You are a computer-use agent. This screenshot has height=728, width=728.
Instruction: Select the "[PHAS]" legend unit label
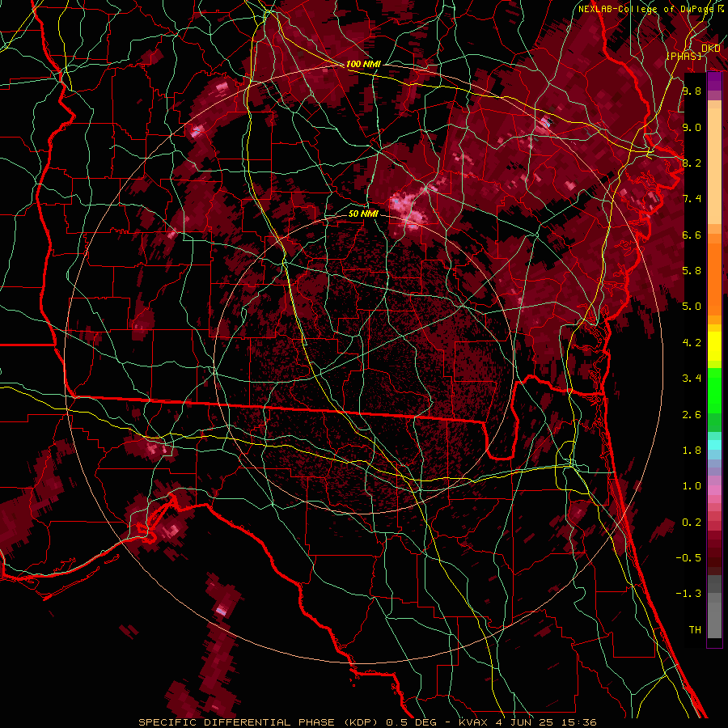(x=684, y=56)
